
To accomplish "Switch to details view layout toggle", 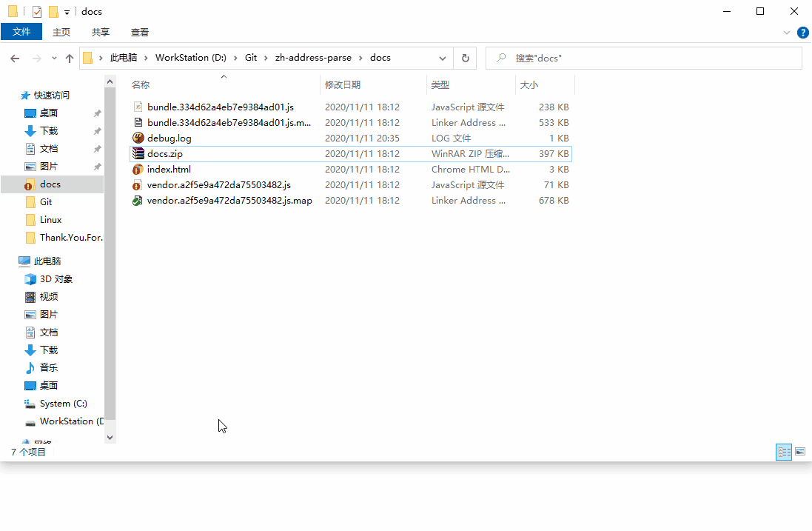I will point(784,452).
